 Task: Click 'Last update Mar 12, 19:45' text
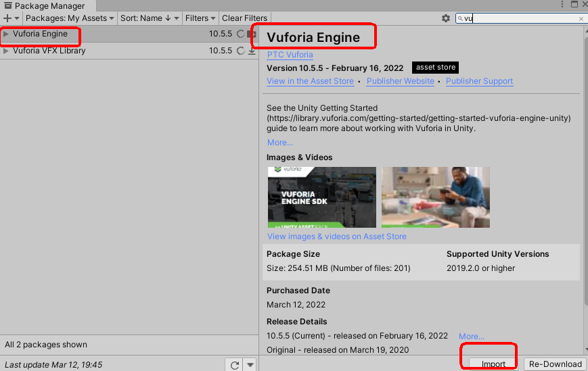pos(53,365)
